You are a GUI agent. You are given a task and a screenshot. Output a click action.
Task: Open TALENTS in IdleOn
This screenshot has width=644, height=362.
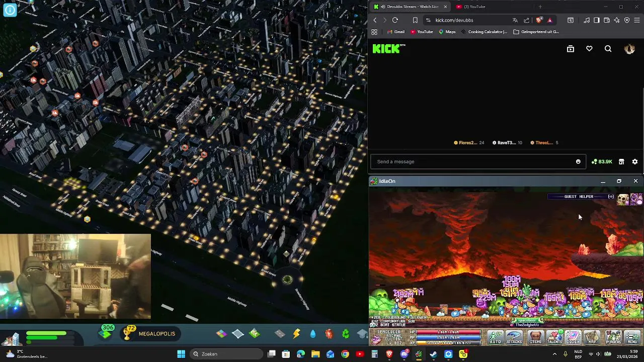click(554, 337)
